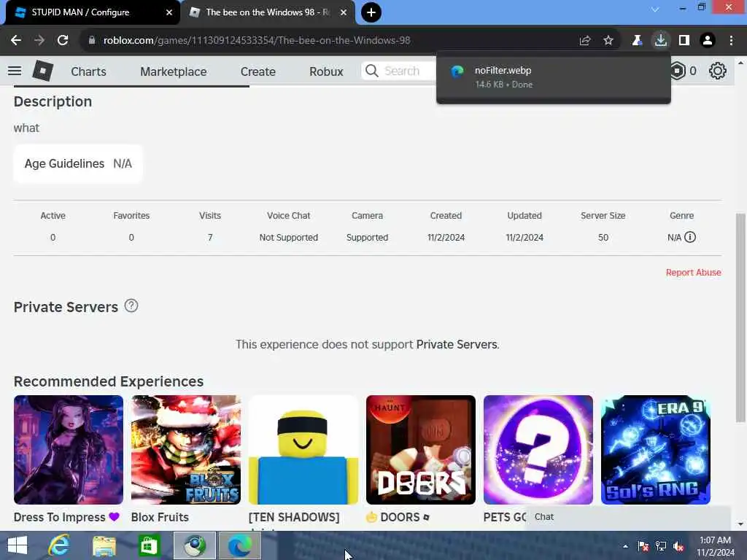This screenshot has height=560, width=747.
Task: Open Roblox settings gear
Action: pyautogui.click(x=718, y=71)
